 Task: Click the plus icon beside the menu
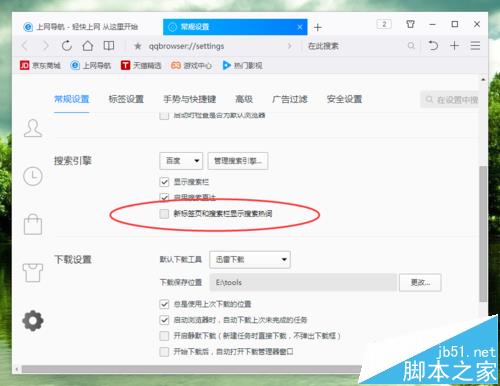pyautogui.click(x=455, y=45)
